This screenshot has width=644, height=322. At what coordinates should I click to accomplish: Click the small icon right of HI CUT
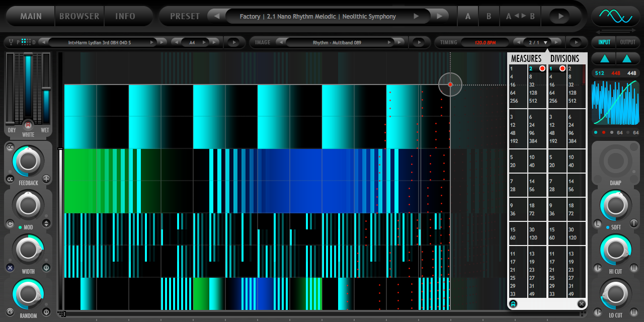tap(634, 268)
